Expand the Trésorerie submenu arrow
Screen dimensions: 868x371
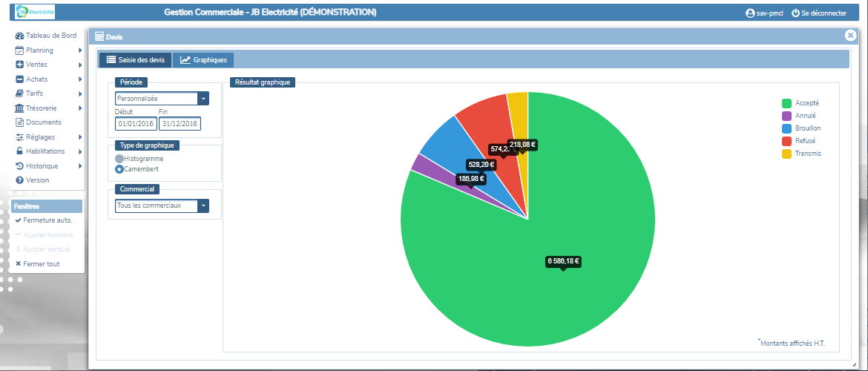pyautogui.click(x=80, y=108)
